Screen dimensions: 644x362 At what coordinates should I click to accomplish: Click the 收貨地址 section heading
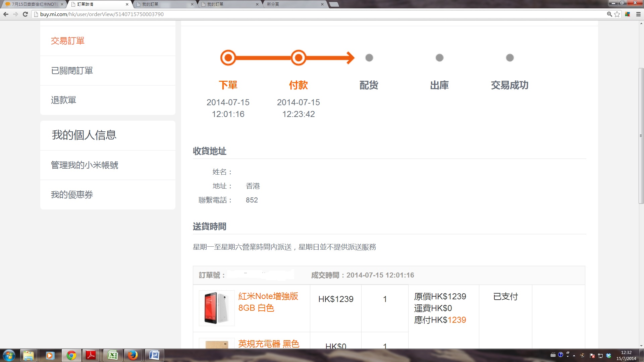[x=210, y=151]
